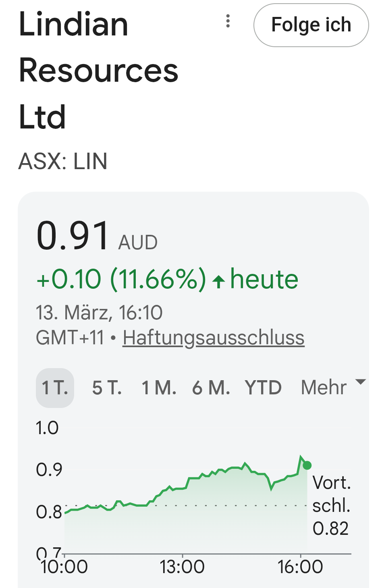Open the Haftungsausschluss disclaimer link

click(x=214, y=337)
